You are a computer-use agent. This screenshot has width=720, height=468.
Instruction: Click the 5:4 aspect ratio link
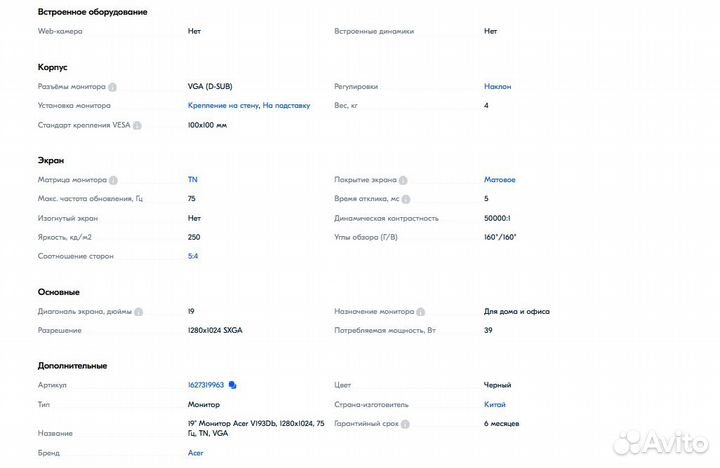(x=193, y=256)
